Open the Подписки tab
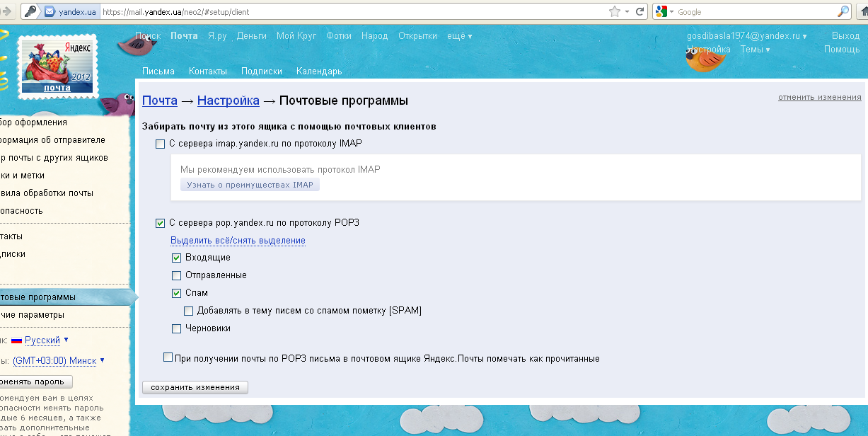The height and width of the screenshot is (436, 868). [x=262, y=71]
